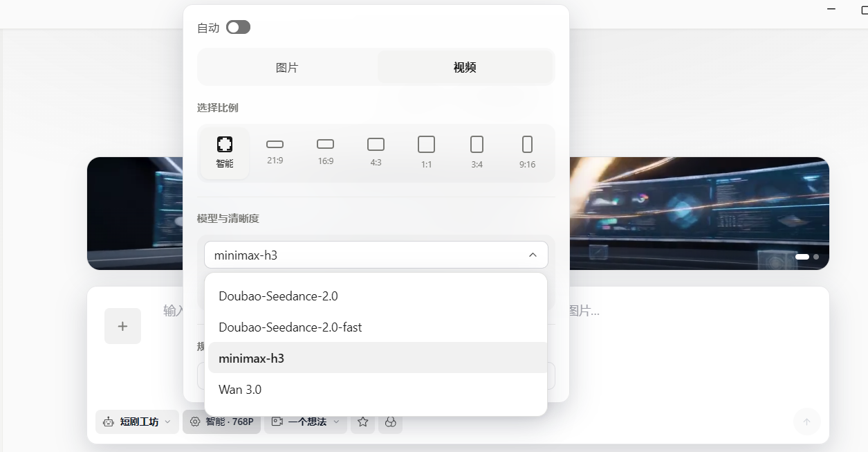Open the 智能 · 768P settings button
This screenshot has width=868, height=452.
(x=221, y=422)
